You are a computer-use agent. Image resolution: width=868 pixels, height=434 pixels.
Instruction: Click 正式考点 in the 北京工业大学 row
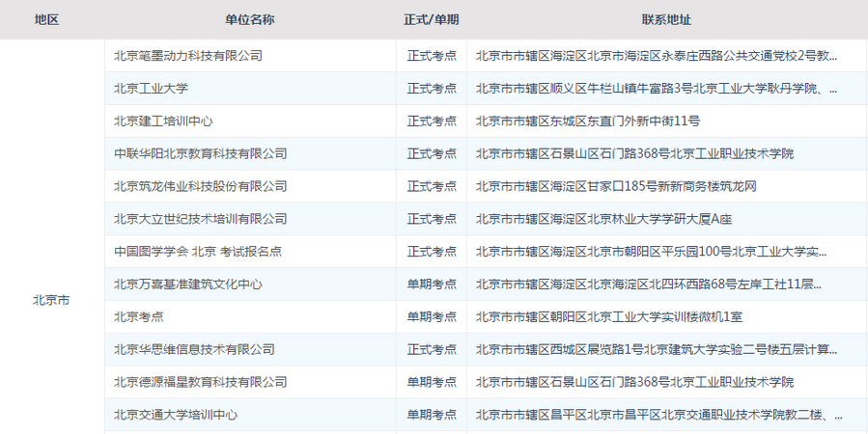point(432,89)
